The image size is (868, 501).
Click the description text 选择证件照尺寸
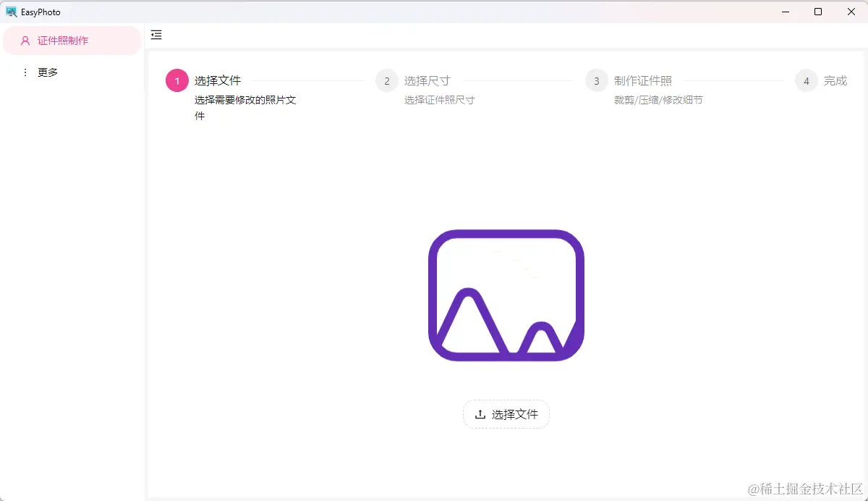click(440, 100)
